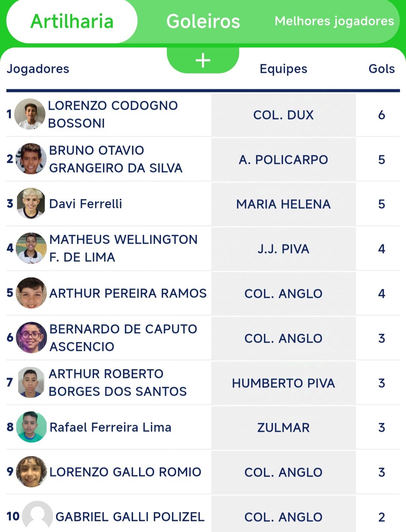View Arthur Roberto Borges dos Santos's avatar
Screen dimensions: 406x532
[31, 382]
